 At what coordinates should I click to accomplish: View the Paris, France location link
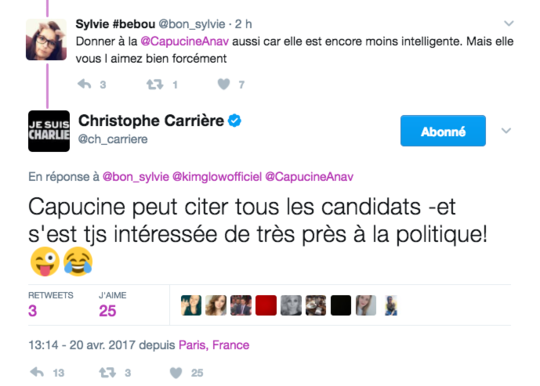point(214,345)
